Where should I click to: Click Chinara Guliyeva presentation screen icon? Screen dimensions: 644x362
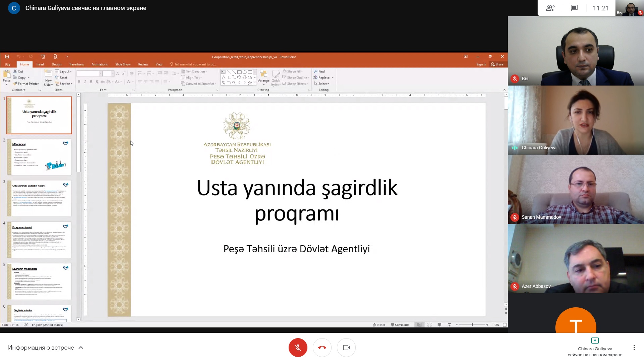point(595,341)
